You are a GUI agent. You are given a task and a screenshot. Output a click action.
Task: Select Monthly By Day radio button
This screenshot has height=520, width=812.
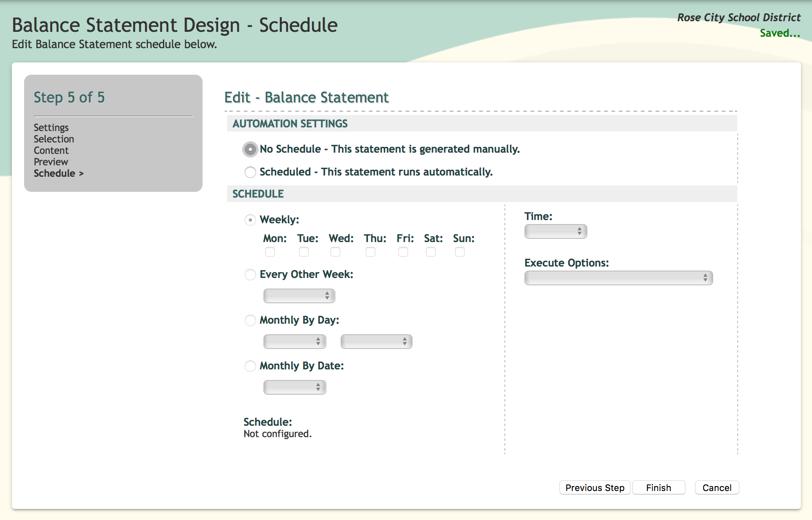250,320
